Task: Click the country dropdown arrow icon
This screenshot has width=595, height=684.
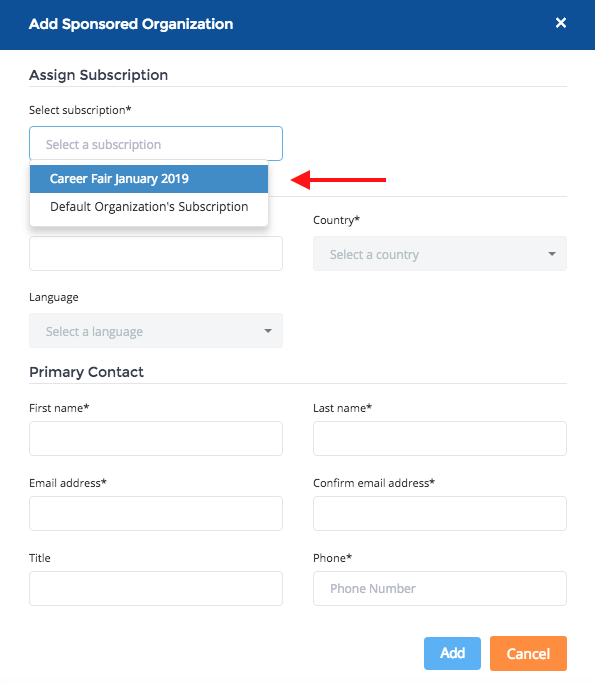Action: [552, 254]
